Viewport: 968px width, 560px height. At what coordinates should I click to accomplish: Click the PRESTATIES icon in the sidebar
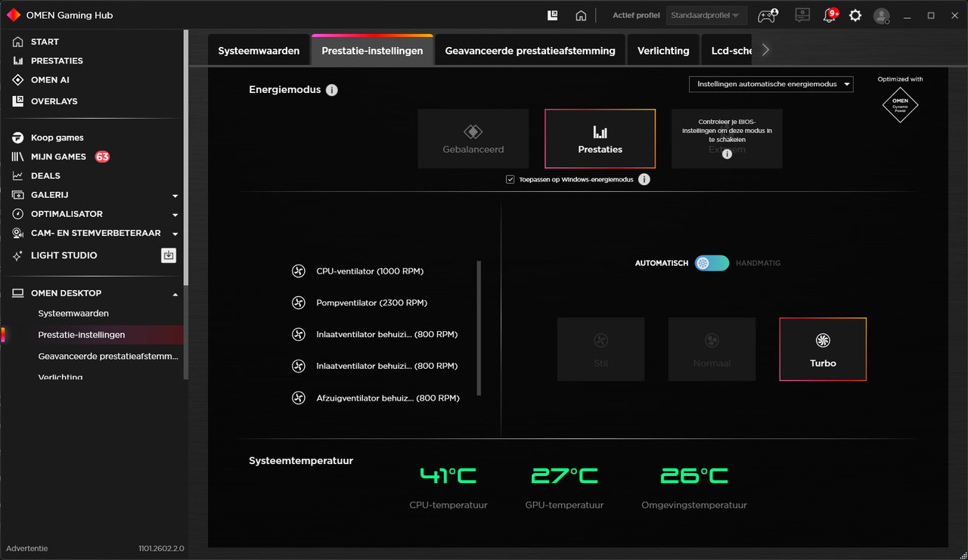click(18, 60)
